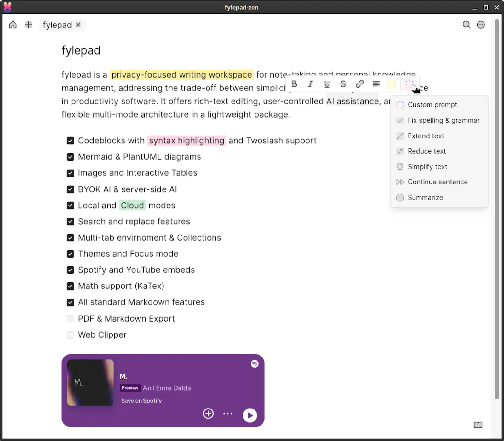Click Save on Spotify link
The width and height of the screenshot is (504, 441).
coord(141,401)
